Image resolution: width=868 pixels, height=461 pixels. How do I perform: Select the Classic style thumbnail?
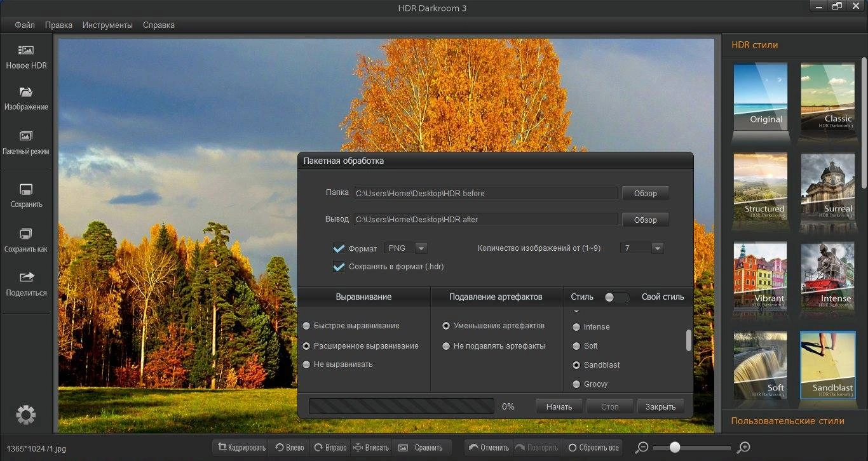click(827, 97)
